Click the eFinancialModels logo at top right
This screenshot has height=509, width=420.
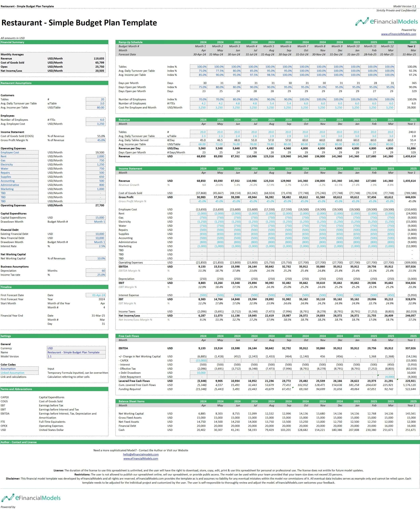(386, 21)
